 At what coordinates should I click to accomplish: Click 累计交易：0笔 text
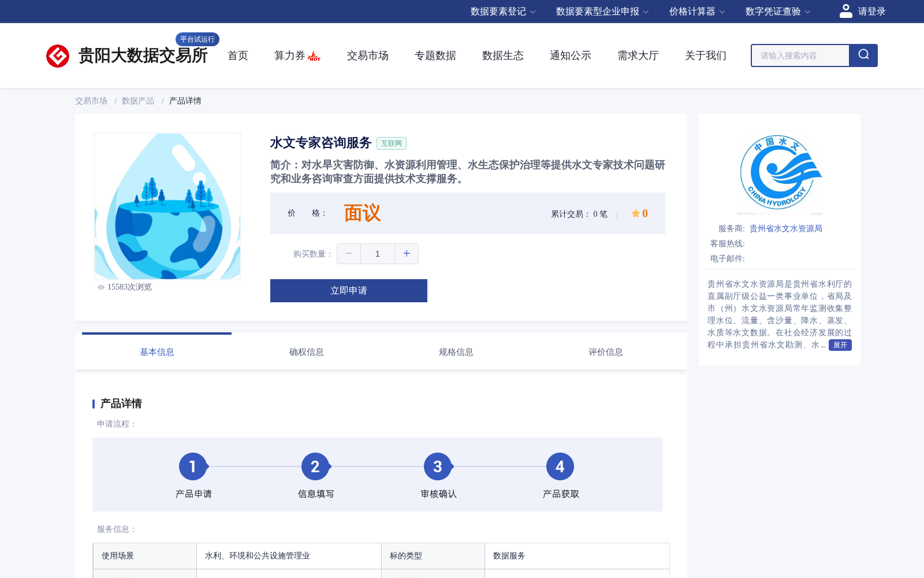(x=579, y=214)
